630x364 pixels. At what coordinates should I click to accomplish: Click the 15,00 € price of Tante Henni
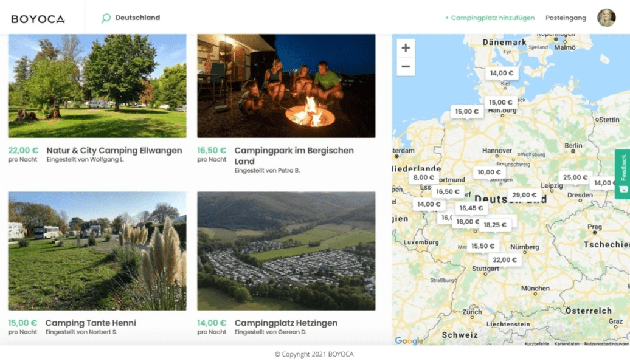point(22,323)
